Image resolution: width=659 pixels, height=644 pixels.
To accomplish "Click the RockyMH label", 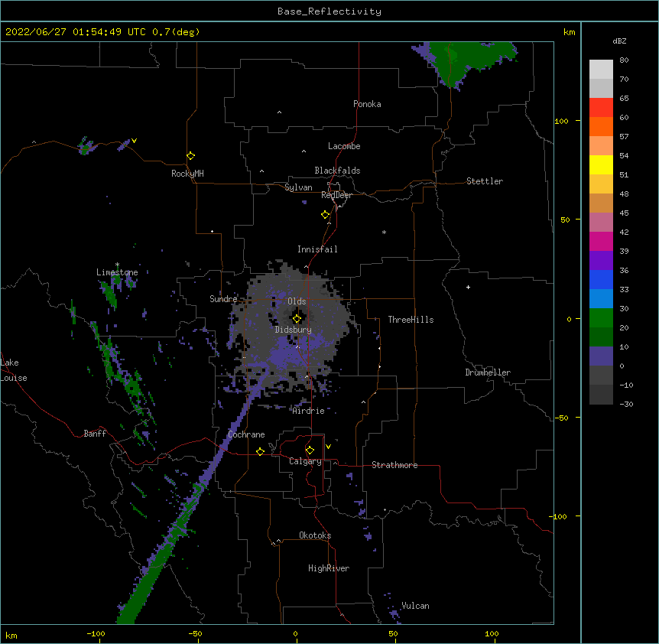I will tap(187, 174).
